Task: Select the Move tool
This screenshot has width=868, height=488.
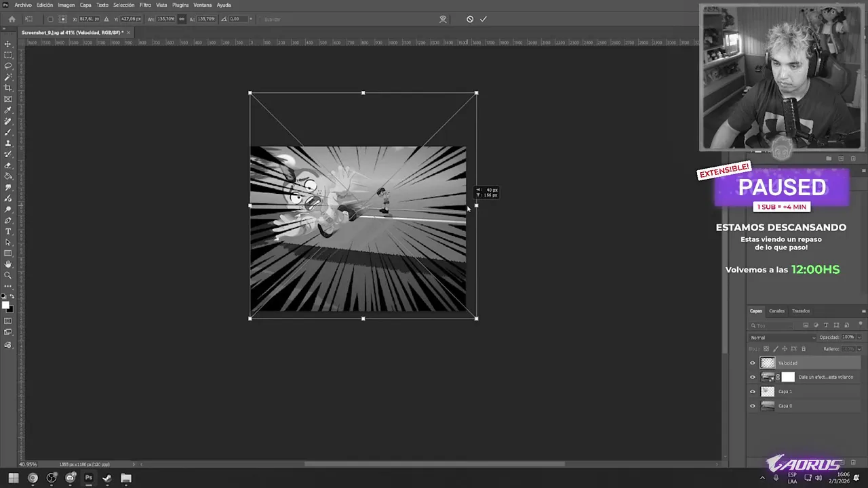Action: (8, 44)
